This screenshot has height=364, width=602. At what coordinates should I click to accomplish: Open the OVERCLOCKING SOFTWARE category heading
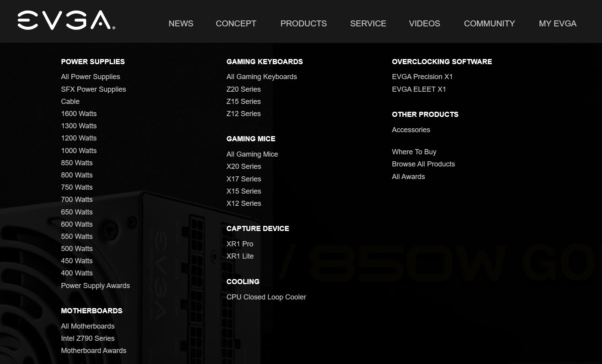point(442,61)
